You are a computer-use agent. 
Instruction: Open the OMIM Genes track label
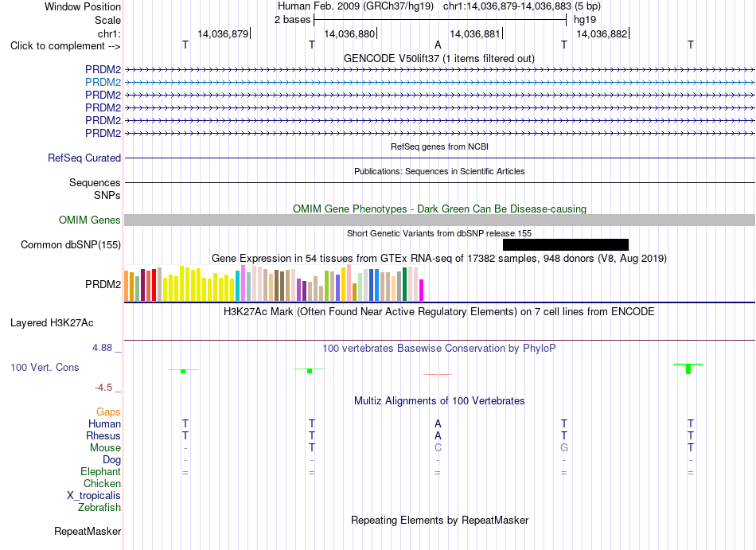click(x=90, y=220)
